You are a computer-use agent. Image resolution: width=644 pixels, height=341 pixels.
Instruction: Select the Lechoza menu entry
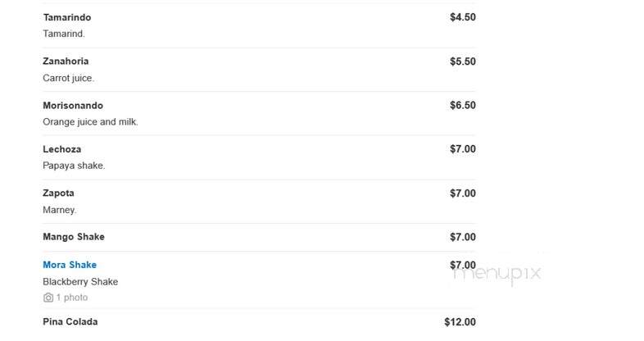point(62,149)
